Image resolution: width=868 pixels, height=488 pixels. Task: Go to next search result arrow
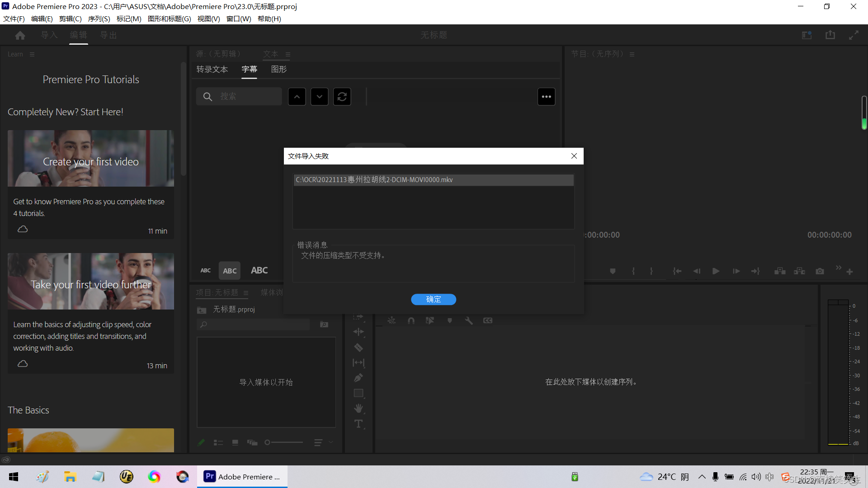tap(320, 96)
